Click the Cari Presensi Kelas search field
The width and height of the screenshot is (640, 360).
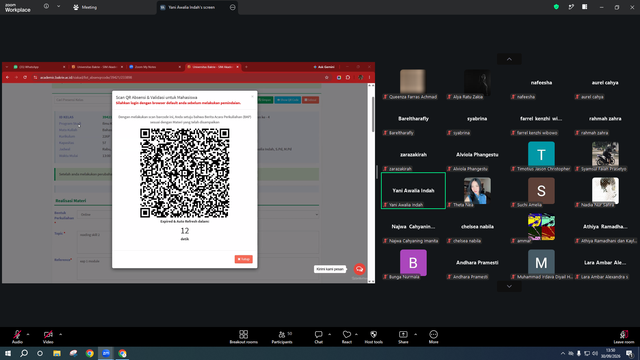pos(83,100)
